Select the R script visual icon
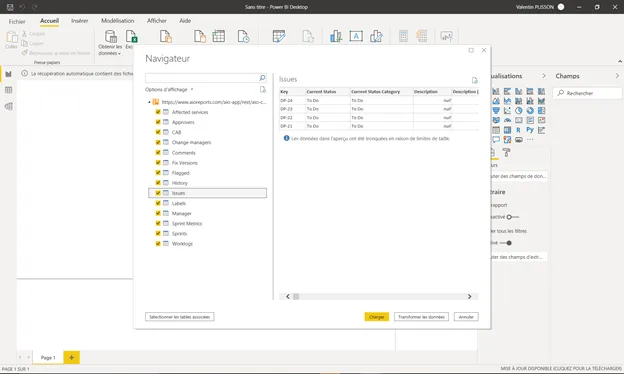 point(518,130)
